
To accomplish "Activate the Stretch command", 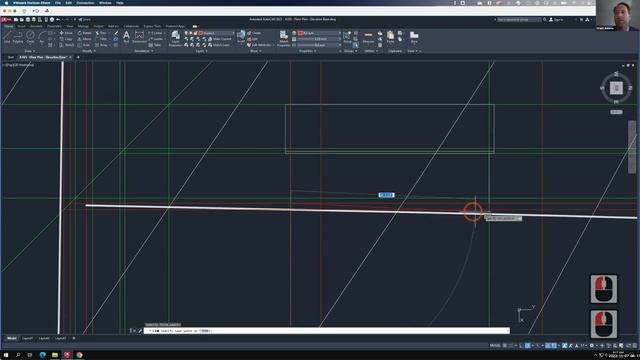I will click(66, 45).
